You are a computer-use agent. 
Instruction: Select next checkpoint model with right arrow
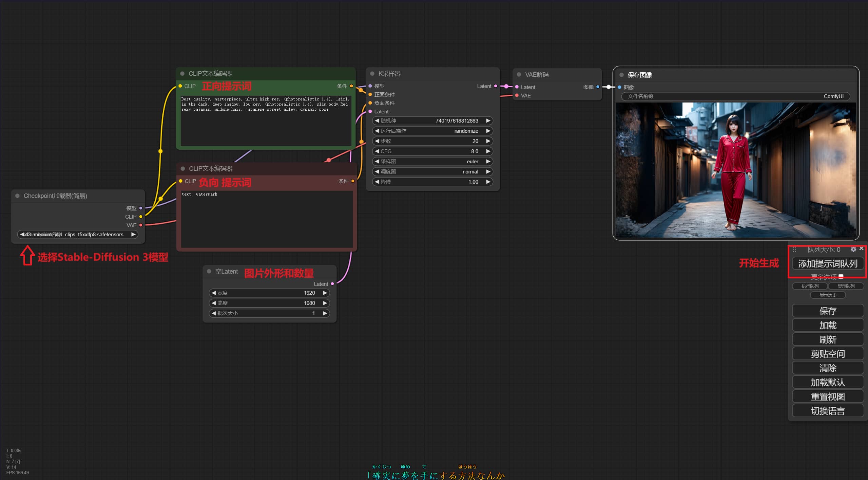(x=133, y=235)
